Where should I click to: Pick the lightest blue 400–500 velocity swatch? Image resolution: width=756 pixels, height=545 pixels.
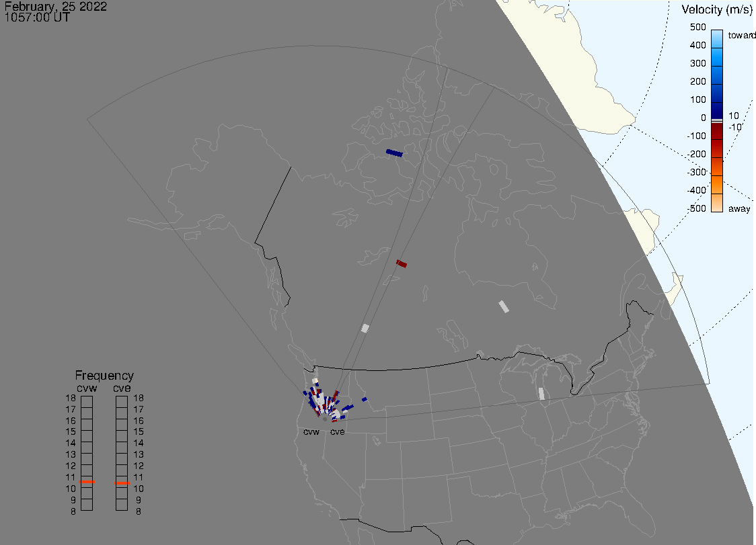coord(717,39)
